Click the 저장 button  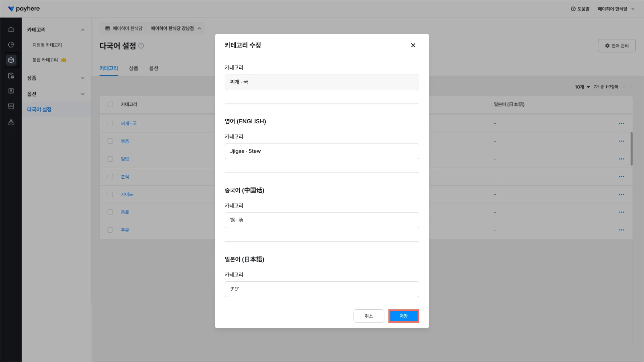pos(404,316)
